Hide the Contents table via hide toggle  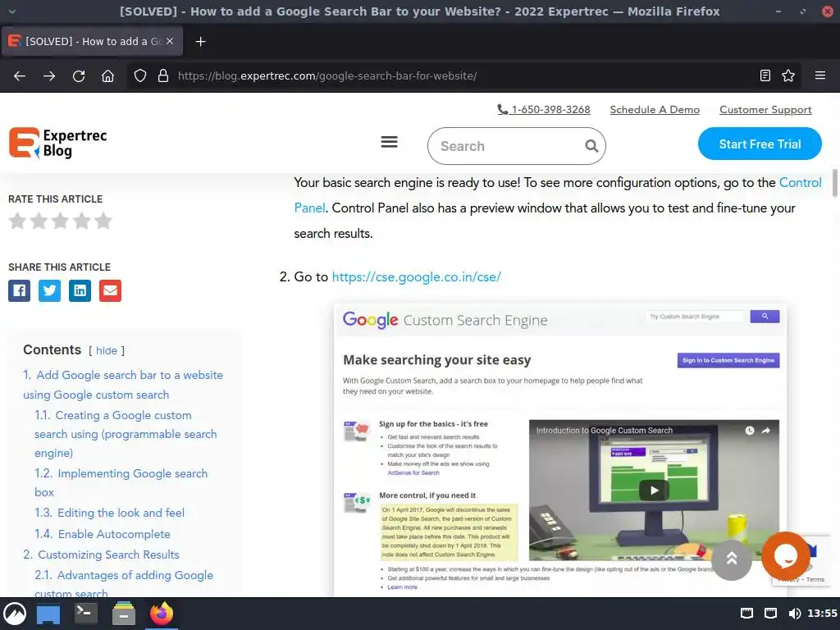106,350
